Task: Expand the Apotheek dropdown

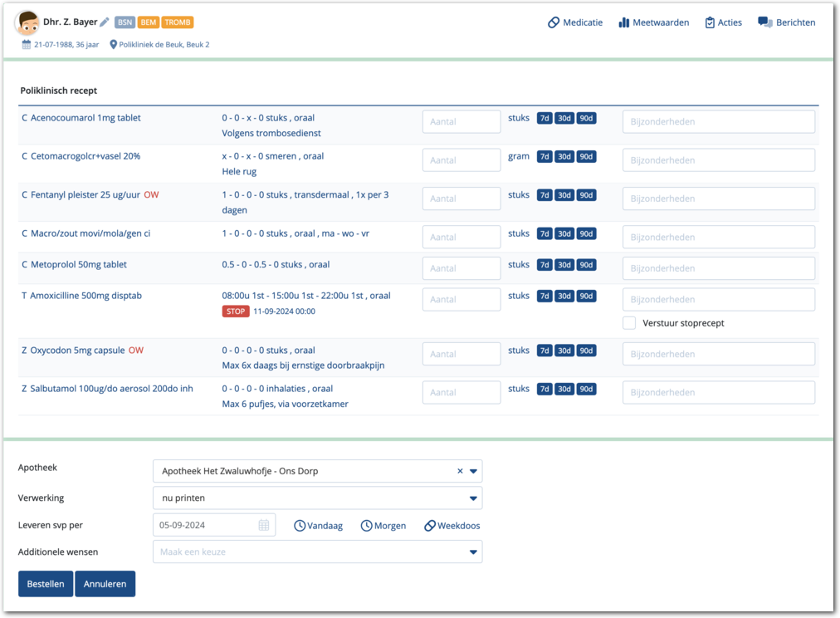Action: (473, 471)
